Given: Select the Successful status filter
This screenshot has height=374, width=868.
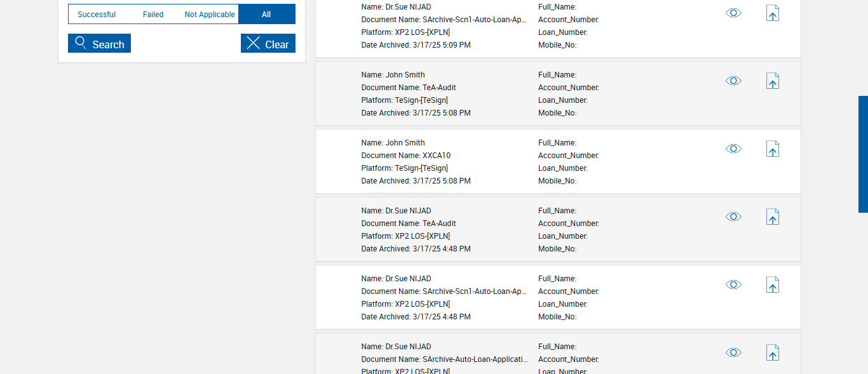Looking at the screenshot, I should (x=97, y=14).
